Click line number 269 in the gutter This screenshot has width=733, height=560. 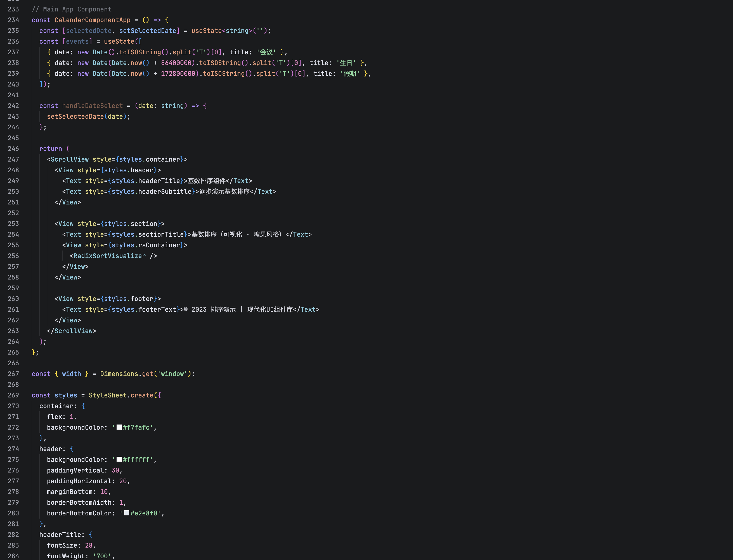coord(13,395)
